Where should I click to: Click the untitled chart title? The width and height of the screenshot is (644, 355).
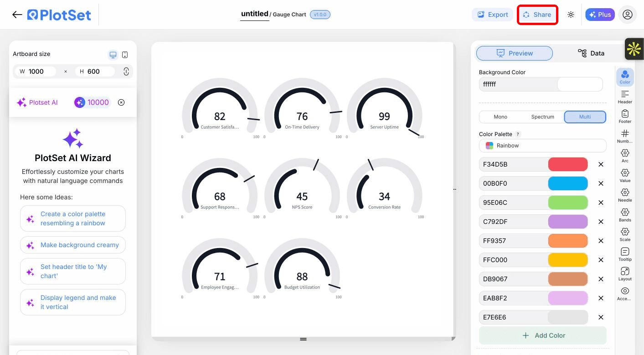pyautogui.click(x=255, y=14)
